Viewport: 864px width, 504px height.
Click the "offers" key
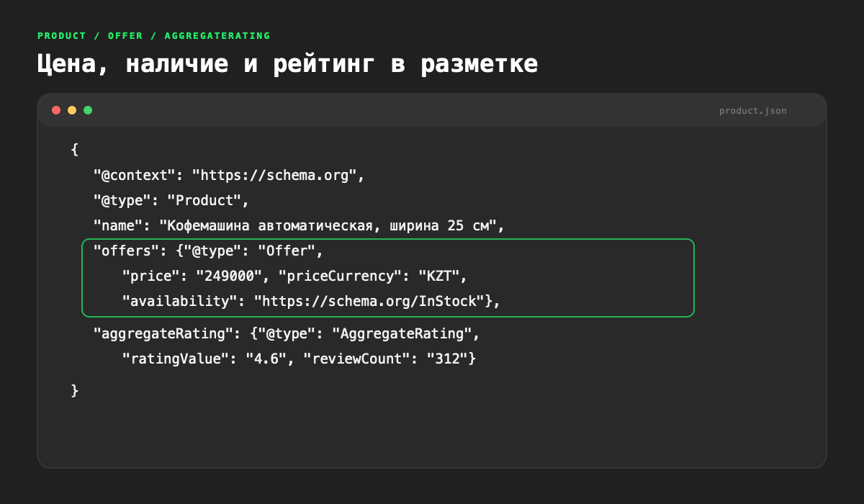click(x=127, y=251)
